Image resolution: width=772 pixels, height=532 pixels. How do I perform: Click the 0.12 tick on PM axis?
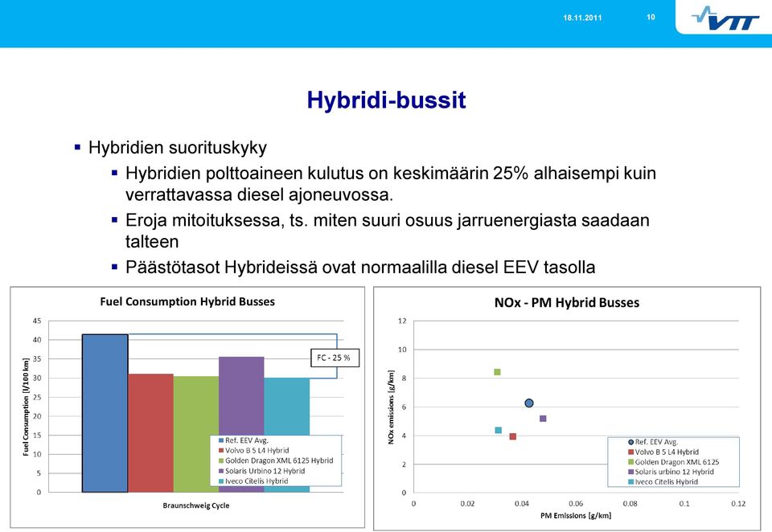pos(738,503)
